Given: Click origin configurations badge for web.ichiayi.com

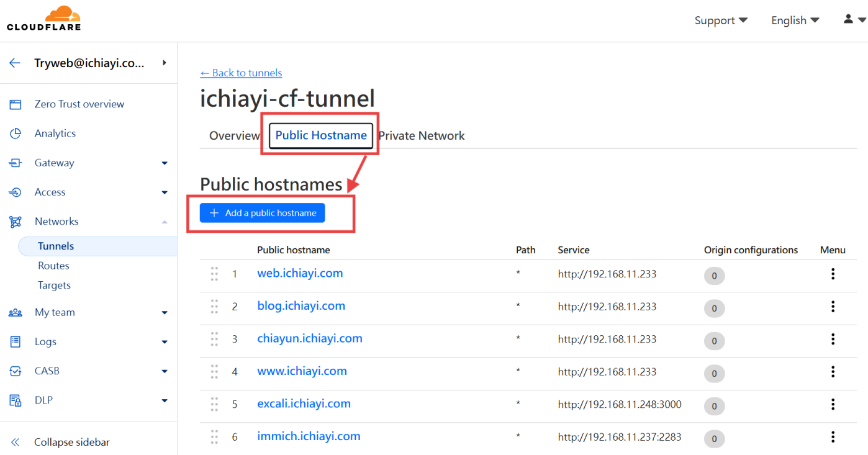Looking at the screenshot, I should point(714,276).
